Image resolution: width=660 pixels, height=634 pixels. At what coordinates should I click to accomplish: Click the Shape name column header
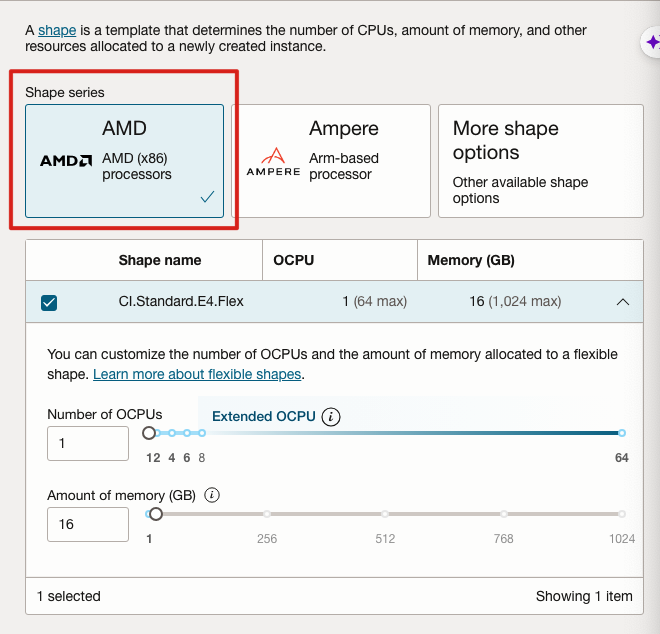pos(160,260)
